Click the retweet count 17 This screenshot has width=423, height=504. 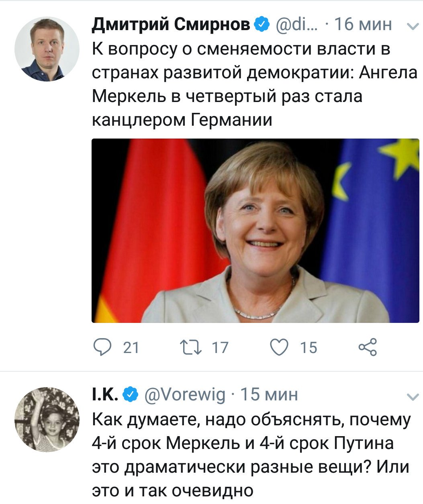(x=220, y=347)
